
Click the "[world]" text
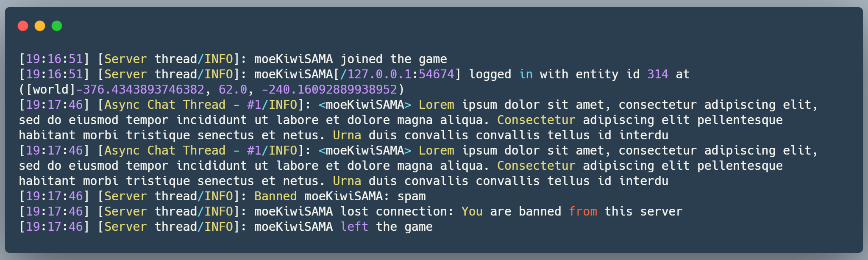[x=50, y=89]
